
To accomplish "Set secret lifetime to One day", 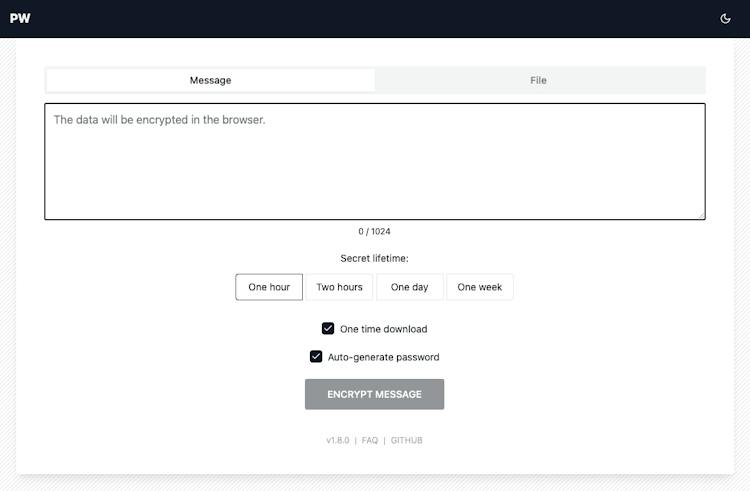I will pos(409,287).
